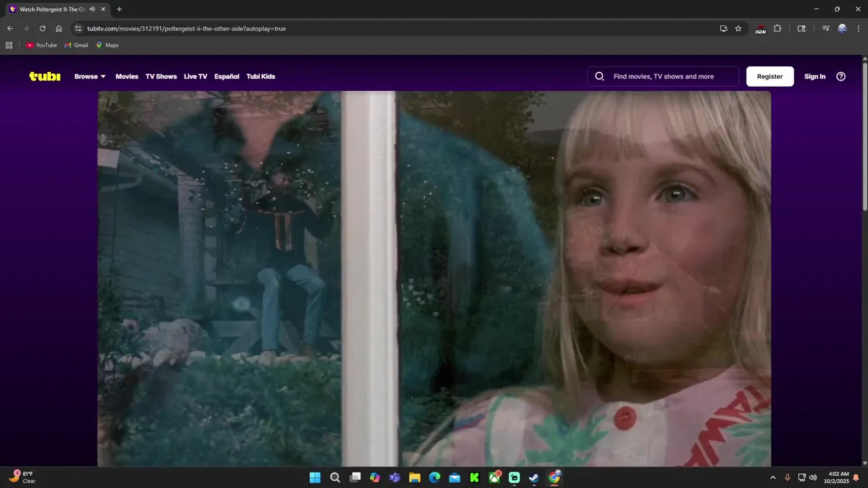
Task: Open volume speaker icon in system tray
Action: pos(813,478)
